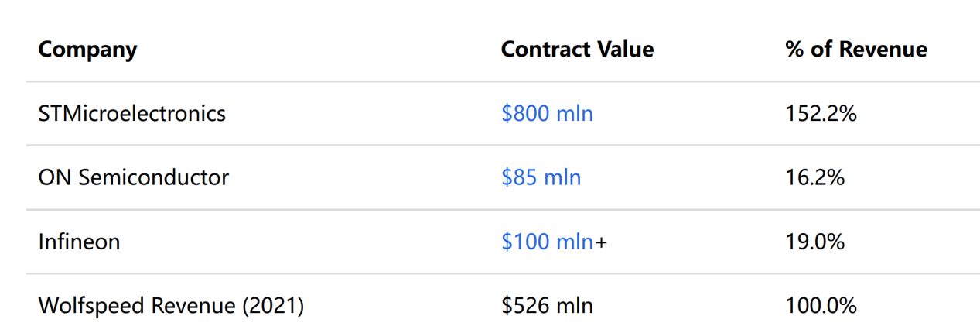This screenshot has width=980, height=333.
Task: Click the 100.0% revenue percentage cell
Action: 821,306
